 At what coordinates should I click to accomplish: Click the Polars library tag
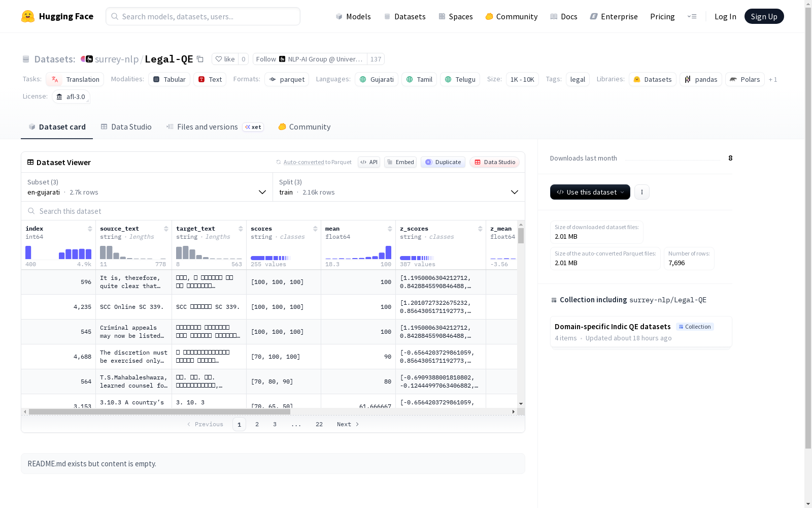(x=745, y=79)
